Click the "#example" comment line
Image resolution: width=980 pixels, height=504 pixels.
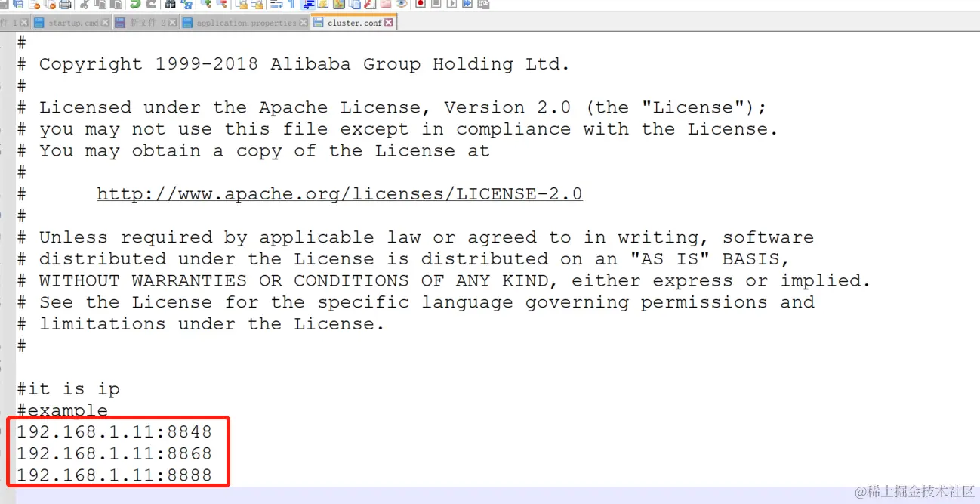pos(63,411)
